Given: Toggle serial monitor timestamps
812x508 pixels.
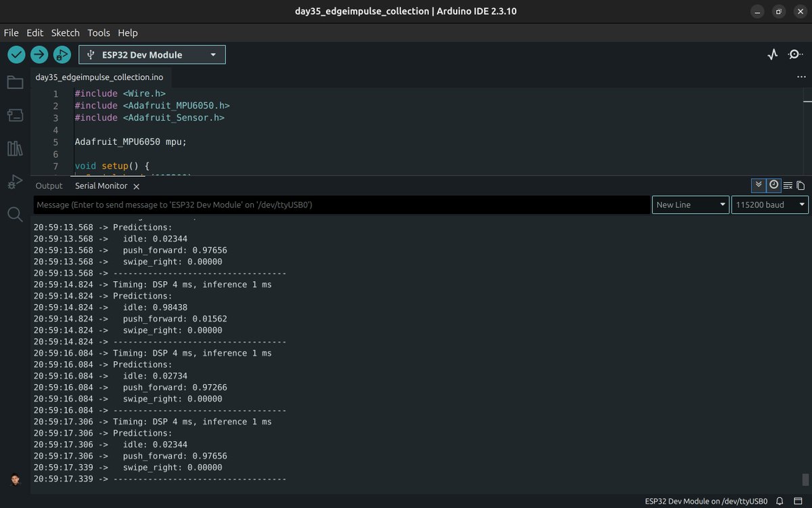Looking at the screenshot, I should click(773, 186).
